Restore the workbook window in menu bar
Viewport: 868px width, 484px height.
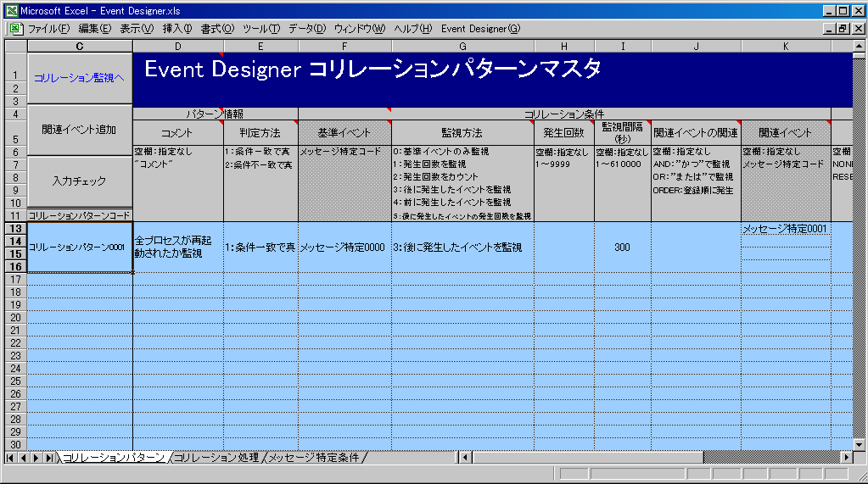pyautogui.click(x=843, y=28)
